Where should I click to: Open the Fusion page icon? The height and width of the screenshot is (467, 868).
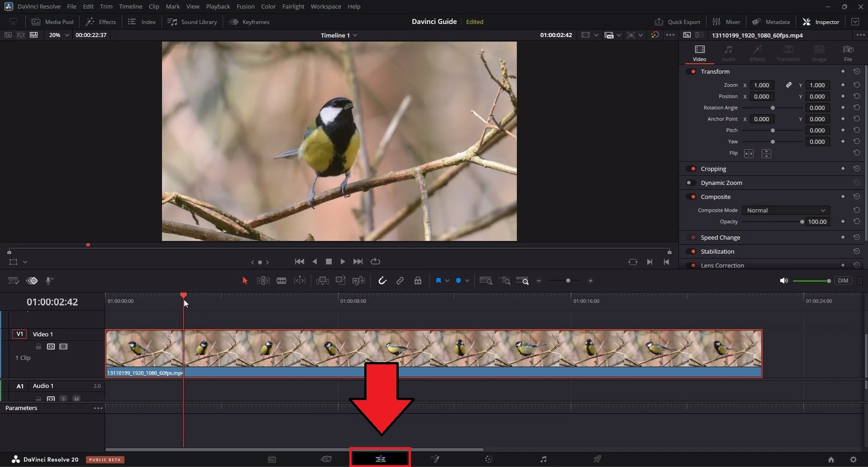pos(435,459)
